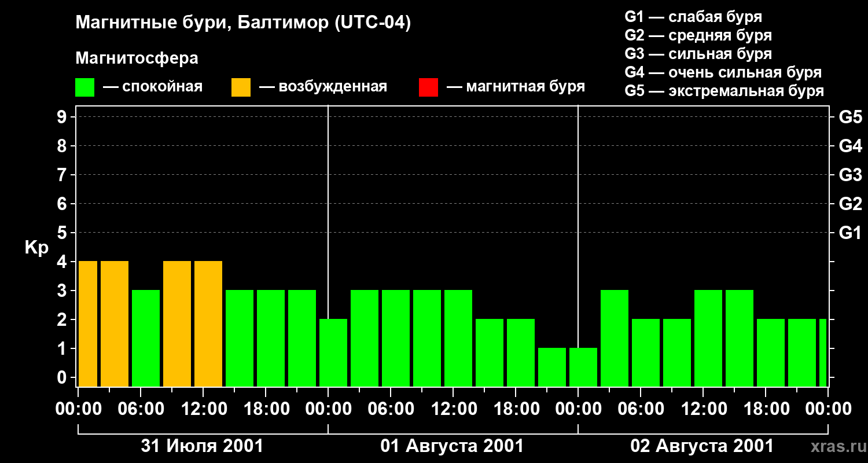Viewport: 868px width, 463px height.
Task: Click the vertical divider line before 01 Августа
Action: pyautogui.click(x=328, y=246)
